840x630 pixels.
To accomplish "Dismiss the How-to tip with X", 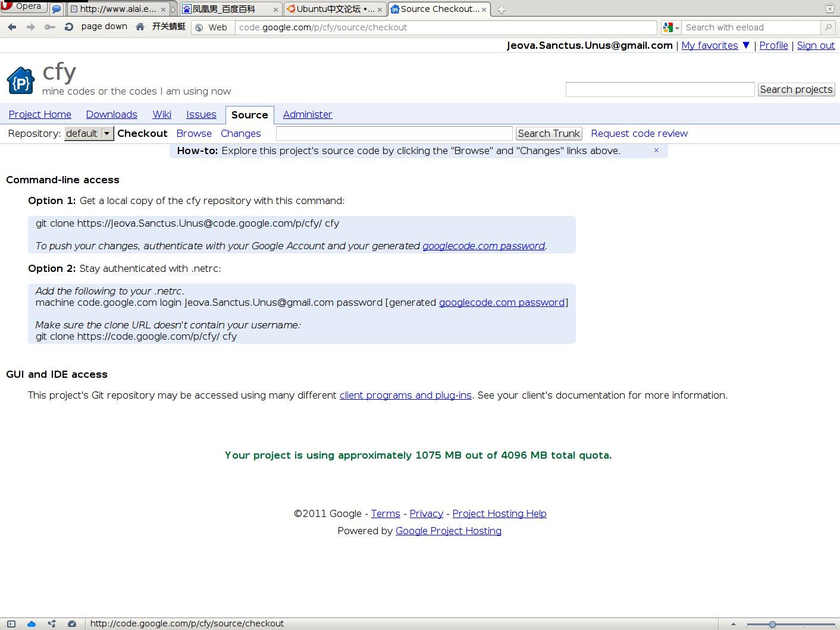I will [656, 151].
